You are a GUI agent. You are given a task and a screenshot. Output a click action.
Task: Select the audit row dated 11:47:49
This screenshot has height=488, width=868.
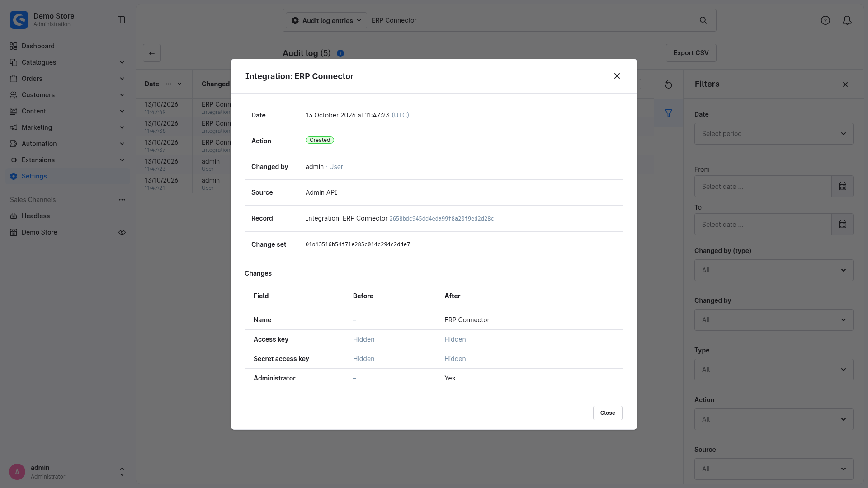click(x=184, y=108)
